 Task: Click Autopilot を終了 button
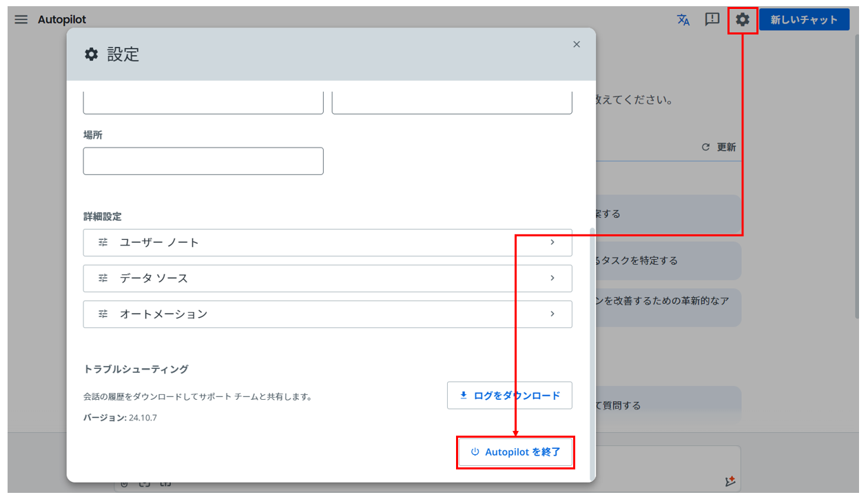[515, 452]
